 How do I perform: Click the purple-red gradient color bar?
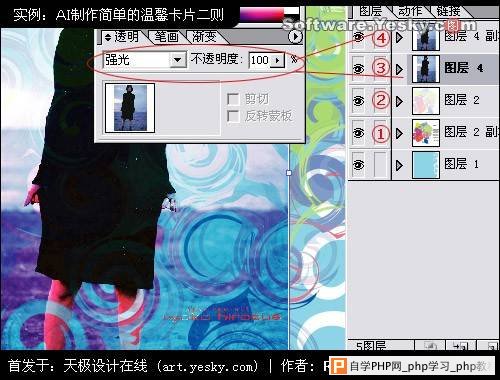pos(262,15)
